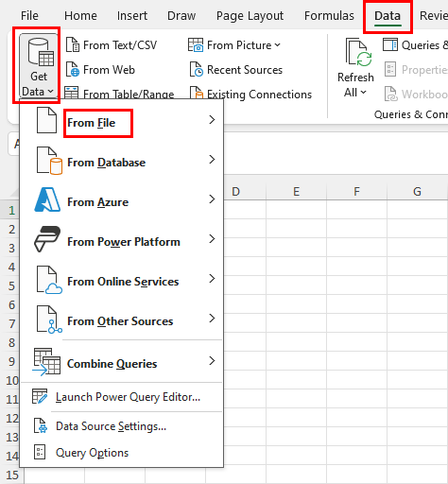Screen dimensions: 448x484
Task: Click the Combine Queries tables icon
Action: pos(46,362)
